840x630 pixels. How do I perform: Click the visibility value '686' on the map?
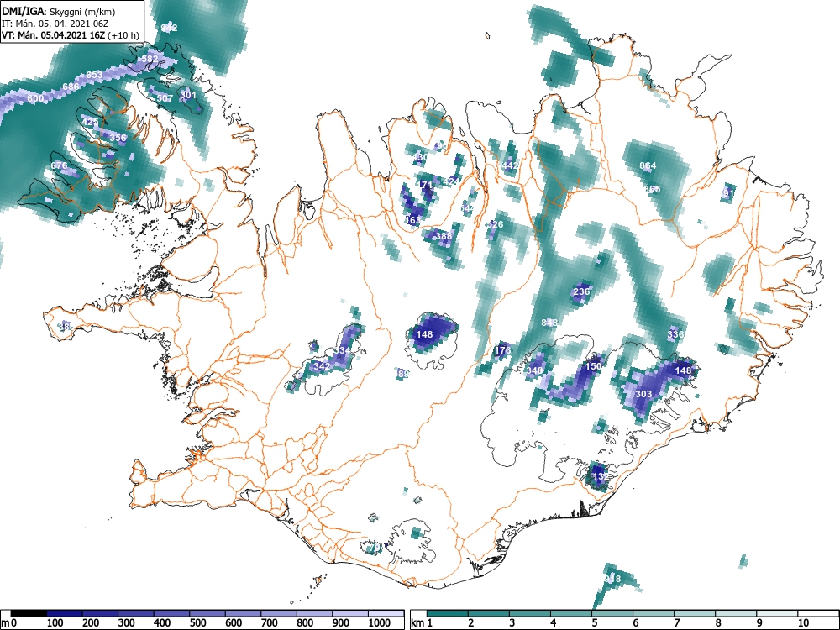coord(71,87)
